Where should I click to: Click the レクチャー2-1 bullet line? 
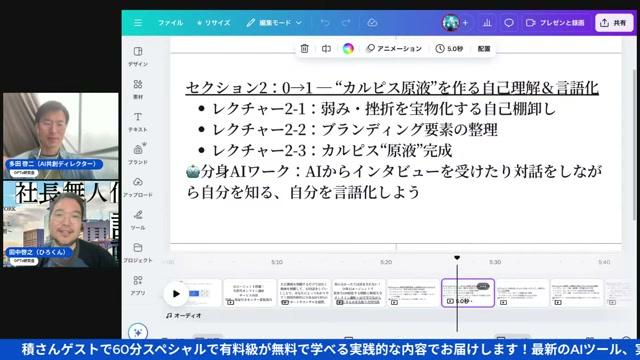click(384, 109)
